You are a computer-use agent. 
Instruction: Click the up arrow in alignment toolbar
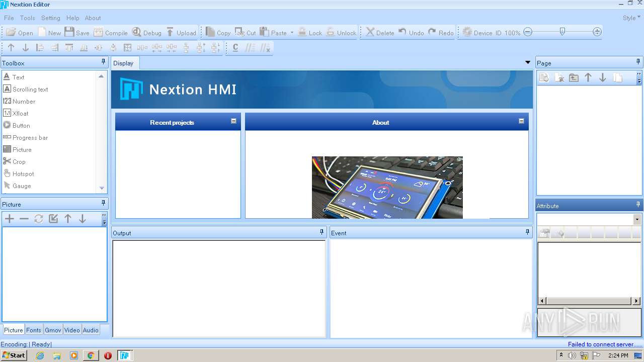point(11,48)
